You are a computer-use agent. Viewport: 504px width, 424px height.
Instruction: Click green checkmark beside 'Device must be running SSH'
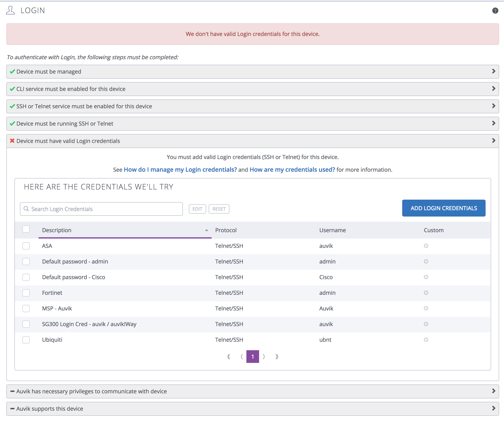click(x=12, y=123)
